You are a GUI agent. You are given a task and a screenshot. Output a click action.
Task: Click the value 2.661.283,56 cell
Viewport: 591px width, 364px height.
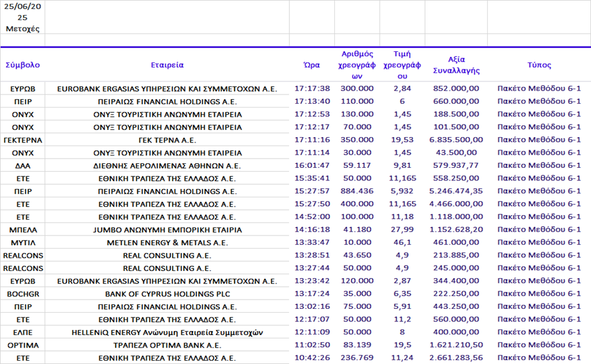[456, 357]
